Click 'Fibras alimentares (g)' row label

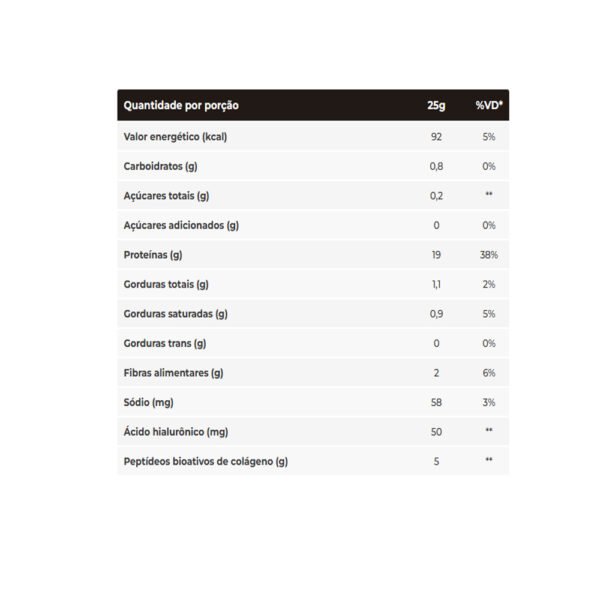(x=173, y=373)
